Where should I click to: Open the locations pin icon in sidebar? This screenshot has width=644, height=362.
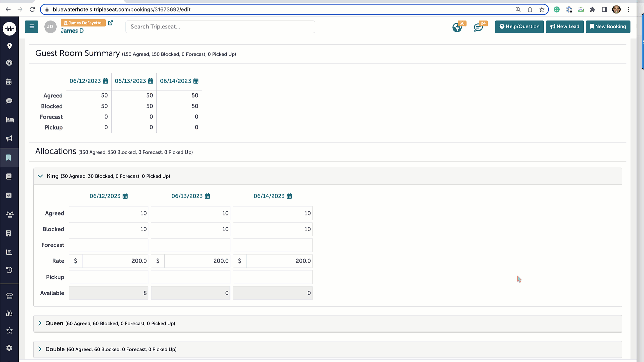point(9,46)
